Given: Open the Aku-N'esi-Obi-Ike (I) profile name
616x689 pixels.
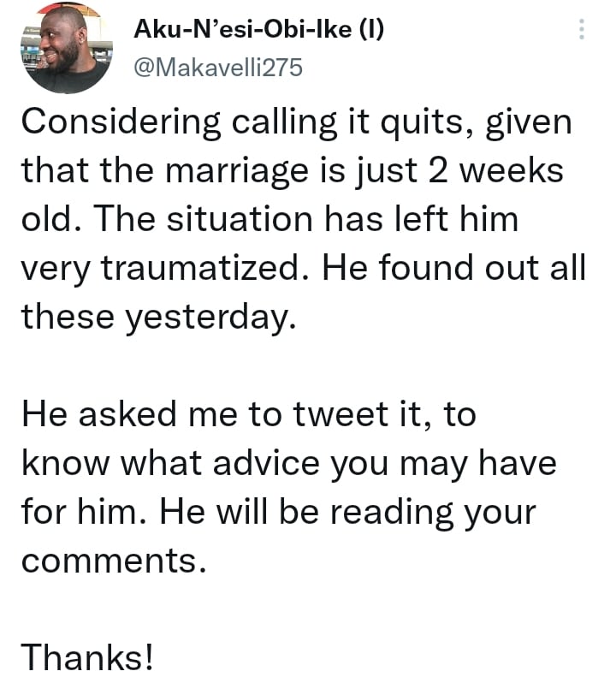Looking at the screenshot, I should point(259,33).
